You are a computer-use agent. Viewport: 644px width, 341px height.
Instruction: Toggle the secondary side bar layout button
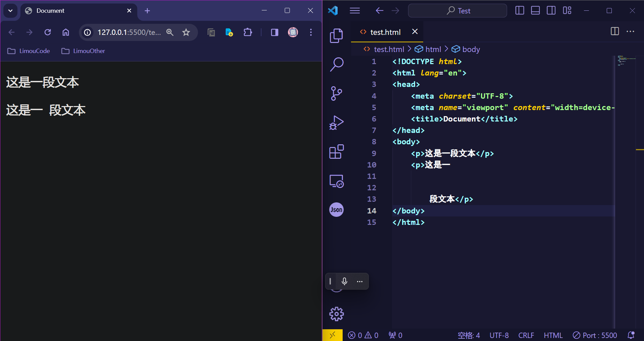click(551, 11)
